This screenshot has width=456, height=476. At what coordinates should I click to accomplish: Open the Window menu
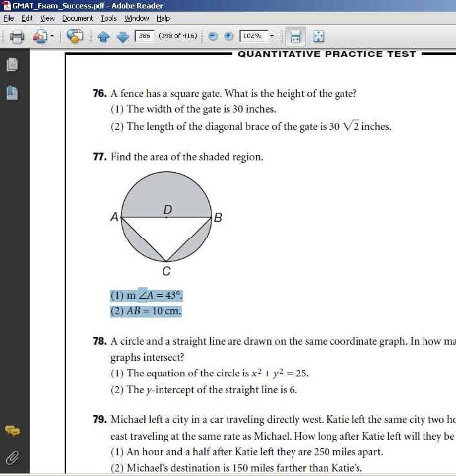(x=136, y=18)
